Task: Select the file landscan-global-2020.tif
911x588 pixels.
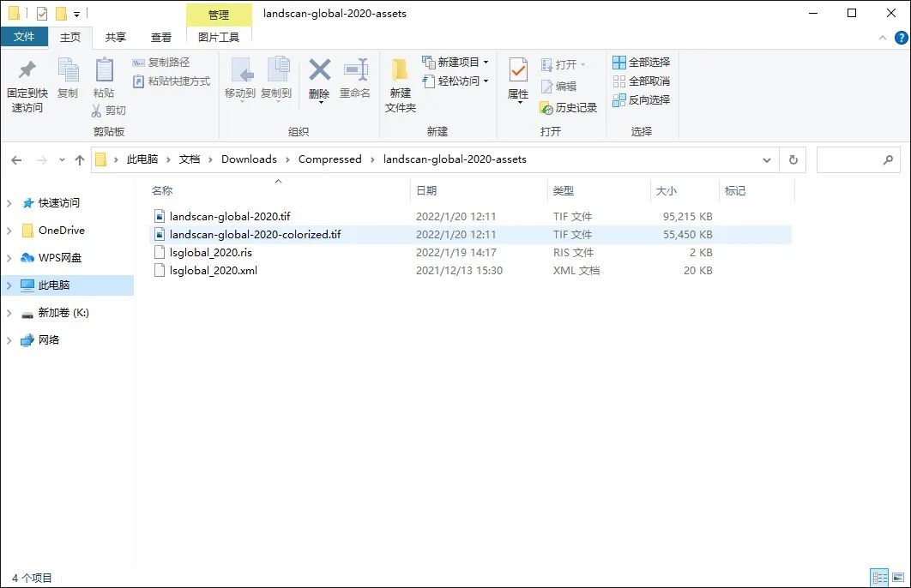Action: coord(230,217)
